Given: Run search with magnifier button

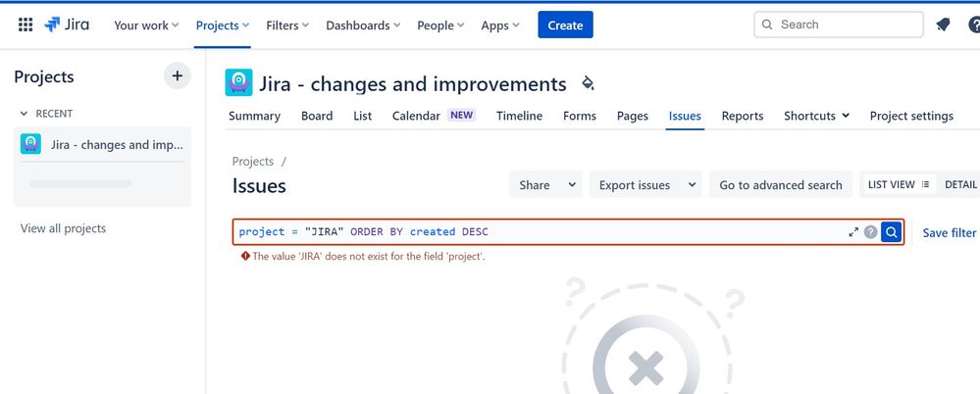Looking at the screenshot, I should [892, 232].
